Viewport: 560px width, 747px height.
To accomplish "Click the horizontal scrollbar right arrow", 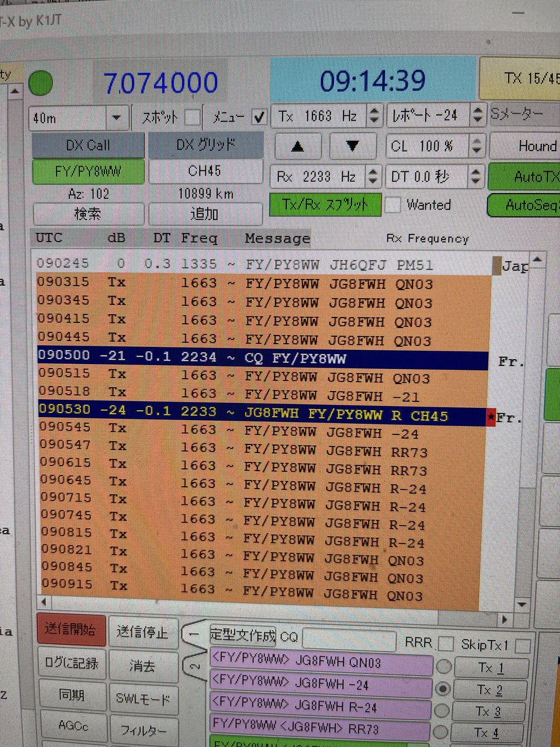I will [505, 620].
